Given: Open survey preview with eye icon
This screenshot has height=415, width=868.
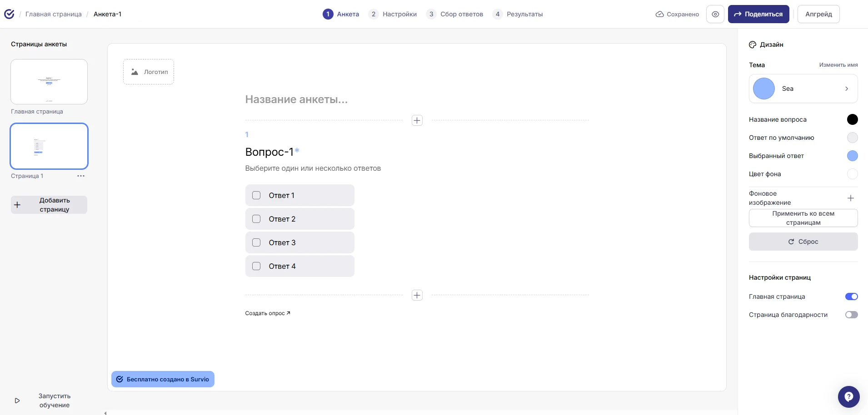Looking at the screenshot, I should click(x=715, y=14).
